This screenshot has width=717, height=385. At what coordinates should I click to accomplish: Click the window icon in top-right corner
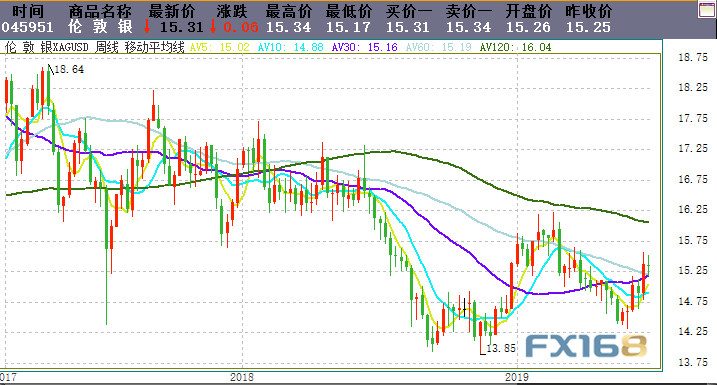707,9
